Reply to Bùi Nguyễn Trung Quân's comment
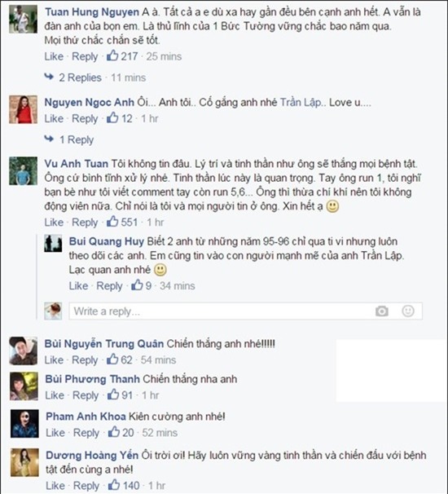The width and height of the screenshot is (448, 494). pos(85,359)
